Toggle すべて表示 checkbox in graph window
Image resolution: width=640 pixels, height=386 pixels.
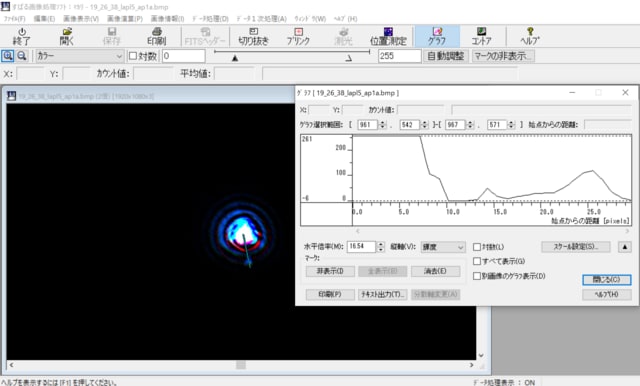(x=477, y=261)
